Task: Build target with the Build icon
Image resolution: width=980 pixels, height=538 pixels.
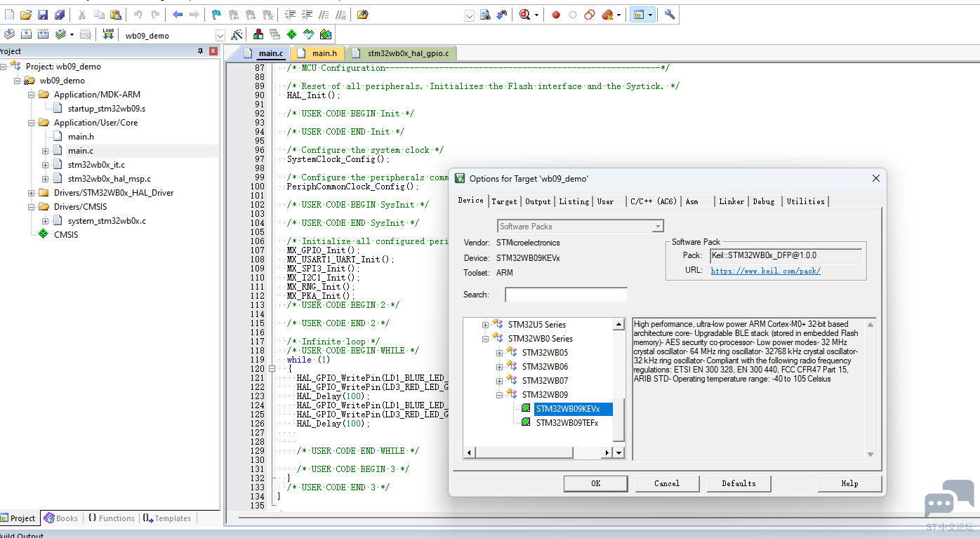Action: point(27,34)
